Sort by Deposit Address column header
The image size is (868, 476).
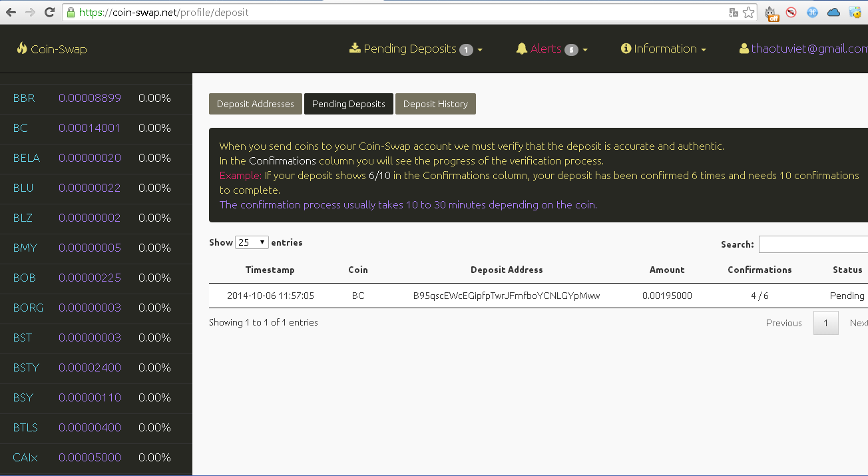[507, 270]
